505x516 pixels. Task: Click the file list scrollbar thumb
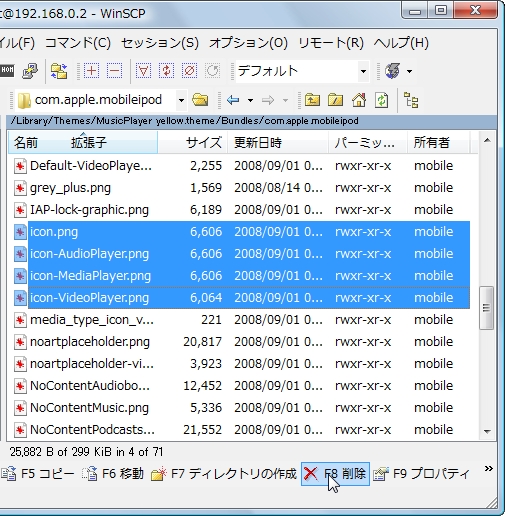tap(486, 308)
